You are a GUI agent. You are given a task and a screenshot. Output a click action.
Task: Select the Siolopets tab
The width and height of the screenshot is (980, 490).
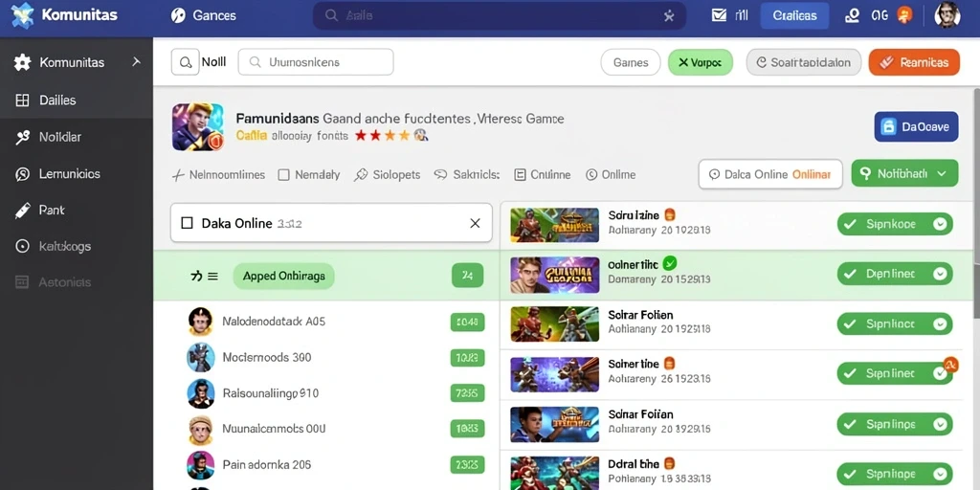pos(387,175)
